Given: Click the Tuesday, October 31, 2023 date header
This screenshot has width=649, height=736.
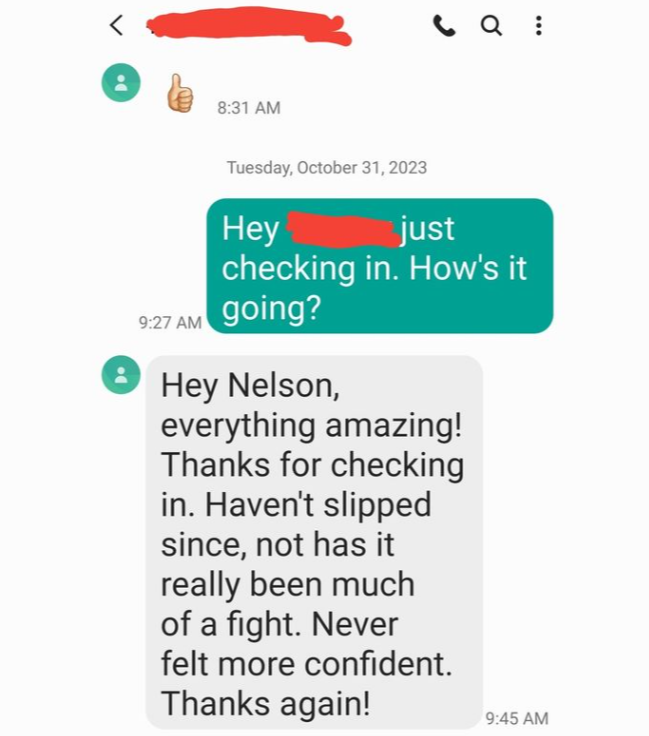Looking at the screenshot, I should pyautogui.click(x=327, y=168).
